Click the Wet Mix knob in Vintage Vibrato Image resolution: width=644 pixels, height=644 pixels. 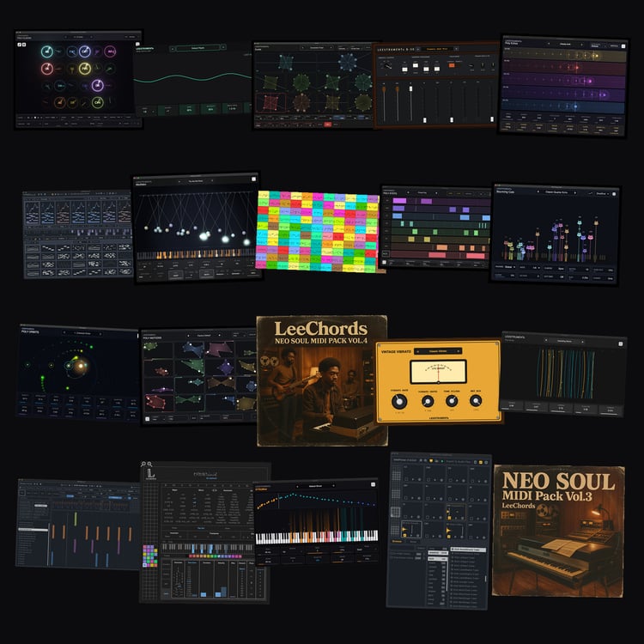pyautogui.click(x=476, y=401)
